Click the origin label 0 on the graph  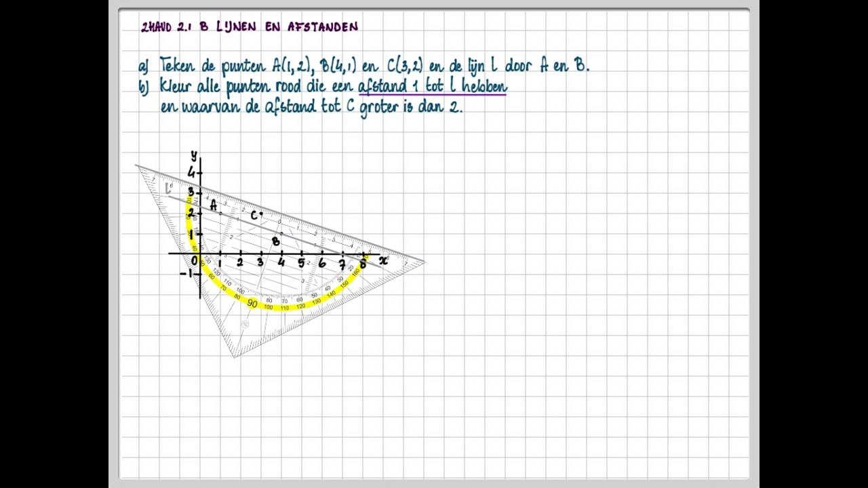click(x=195, y=261)
